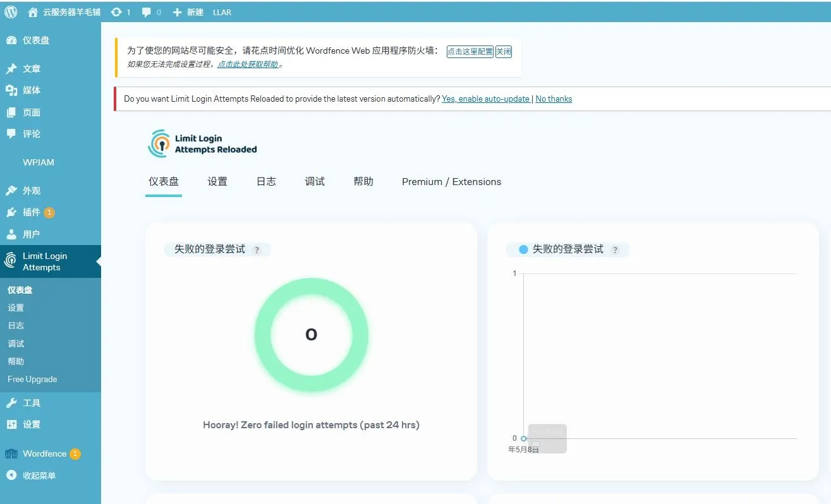Viewport: 831px width, 504px height.
Task: Open 调试 in the Limit Login submenu
Action: coord(16,344)
